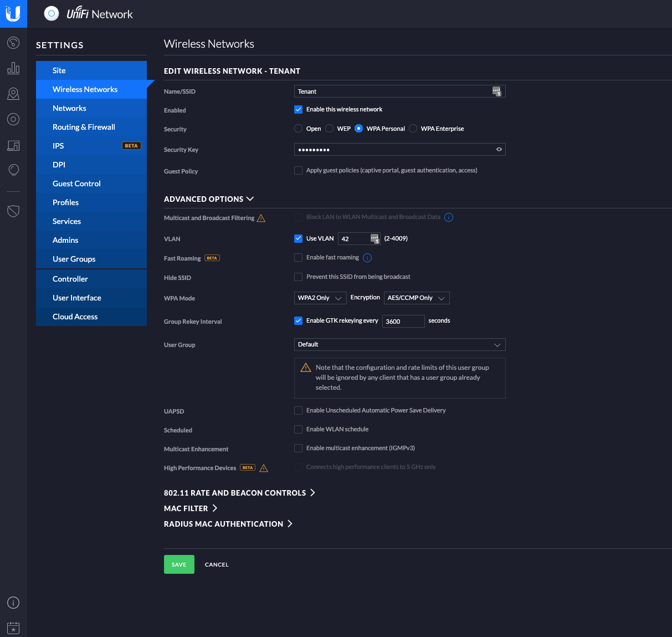Image resolution: width=672 pixels, height=637 pixels.
Task: Open the Statistics bar chart icon
Action: click(13, 68)
